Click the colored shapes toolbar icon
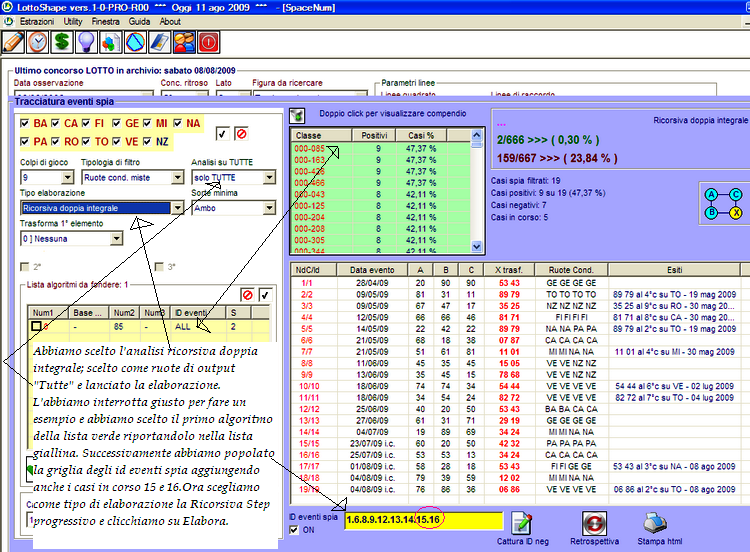 pyautogui.click(x=111, y=42)
